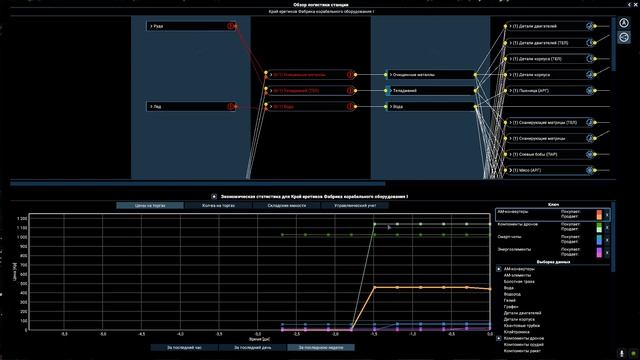Click the green Компоненты дронов color swatch
Viewport: 640px width, 360px height.
pos(599,227)
